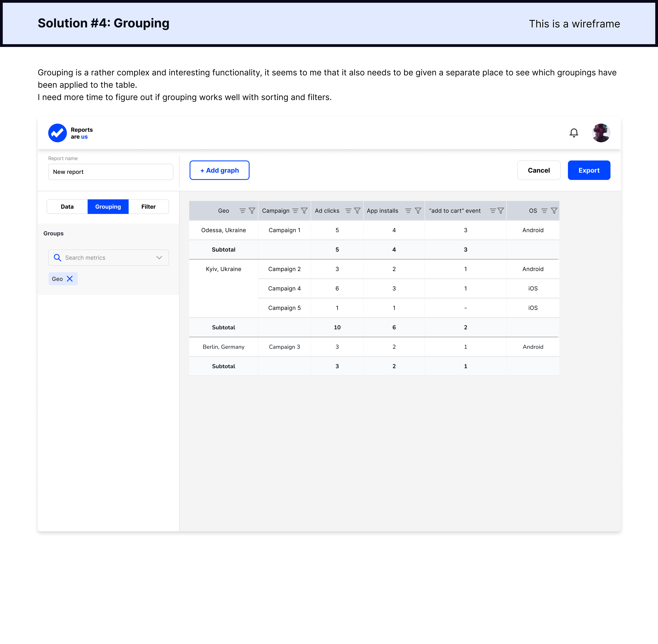Click the Reports are us logo
This screenshot has height=644, width=658.
(x=58, y=133)
